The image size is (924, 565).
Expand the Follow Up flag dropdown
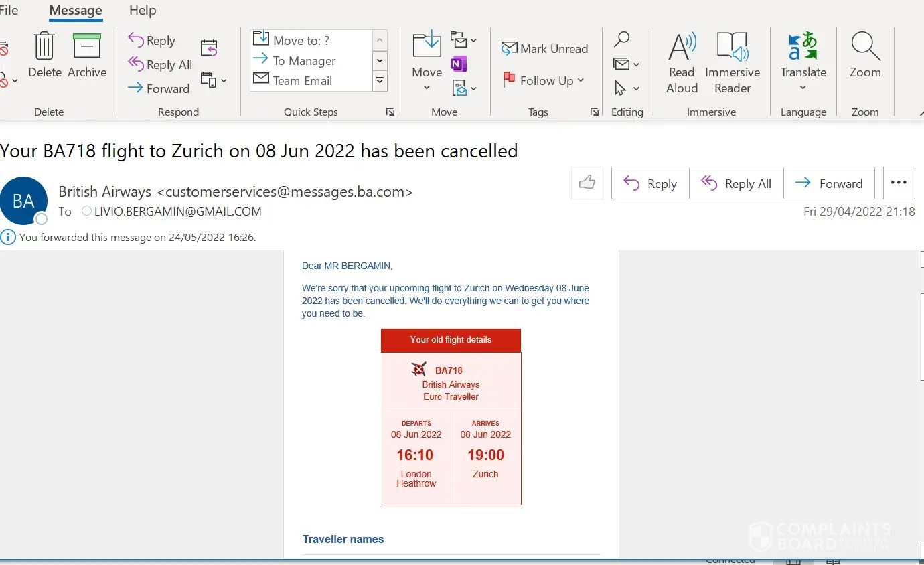pos(544,80)
